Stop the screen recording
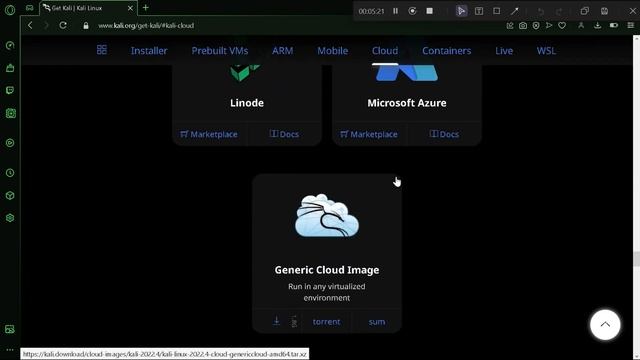The height and width of the screenshot is (360, 640). [x=429, y=11]
